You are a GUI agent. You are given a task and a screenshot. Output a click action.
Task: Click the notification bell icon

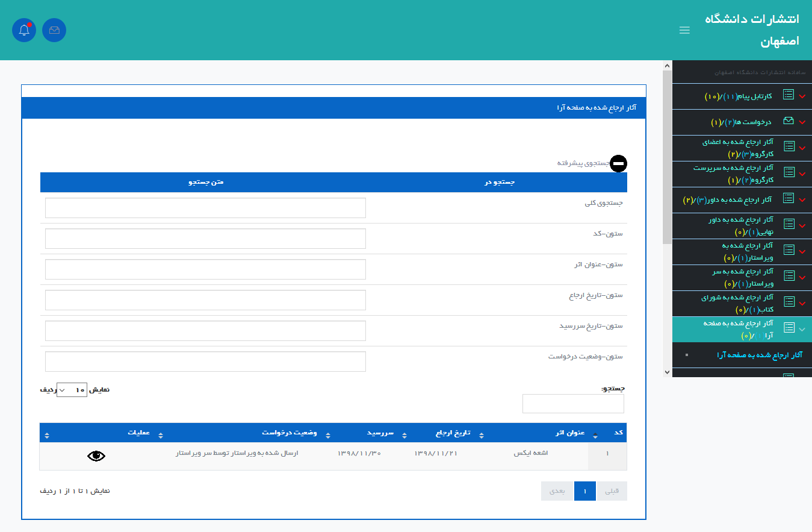click(x=24, y=30)
